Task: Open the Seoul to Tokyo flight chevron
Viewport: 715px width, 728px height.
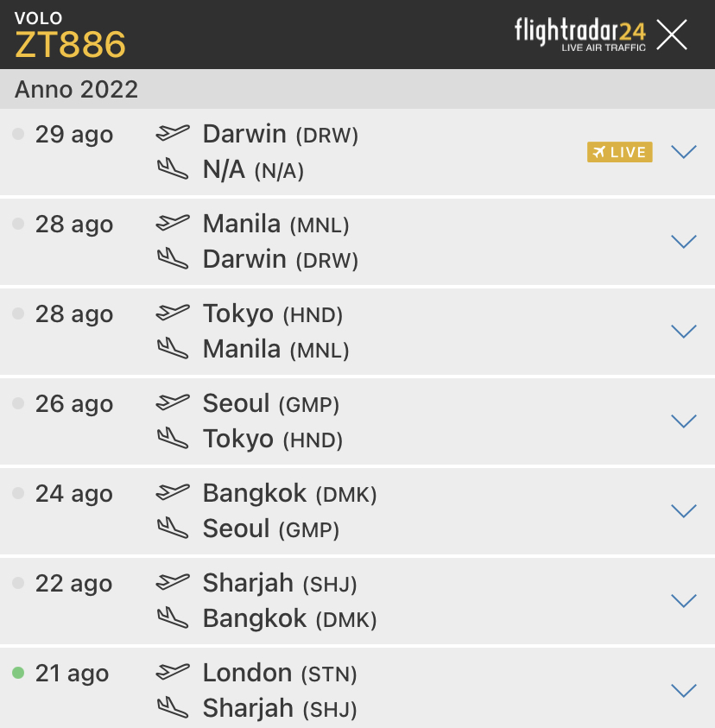Action: 683,421
